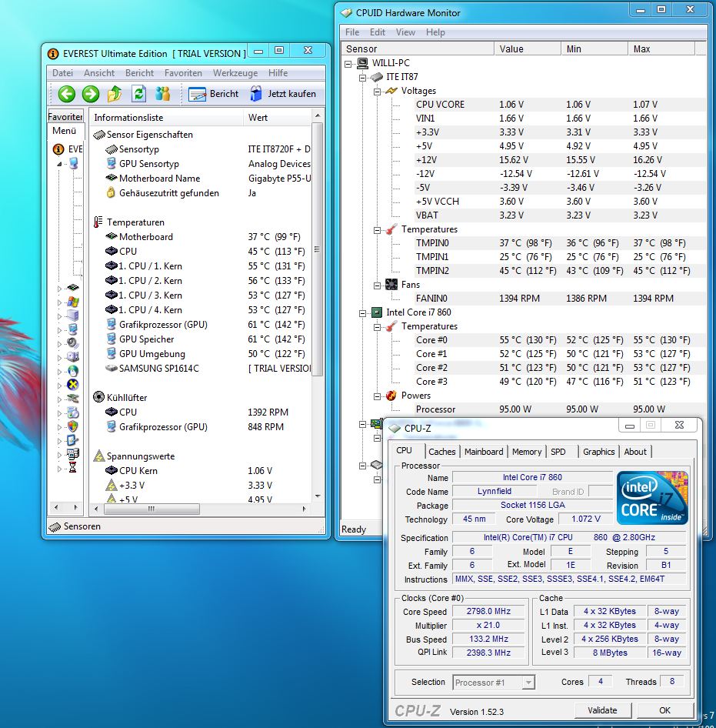Click the fan icon beside Kühllüfter
Image resolution: width=716 pixels, height=728 pixels.
coord(99,397)
